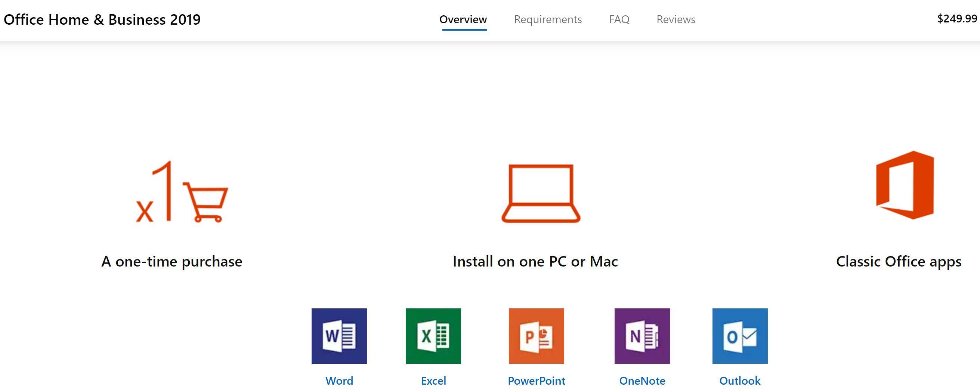Image resolution: width=980 pixels, height=391 pixels.
Task: Switch to the Overview tab
Action: pos(463,19)
